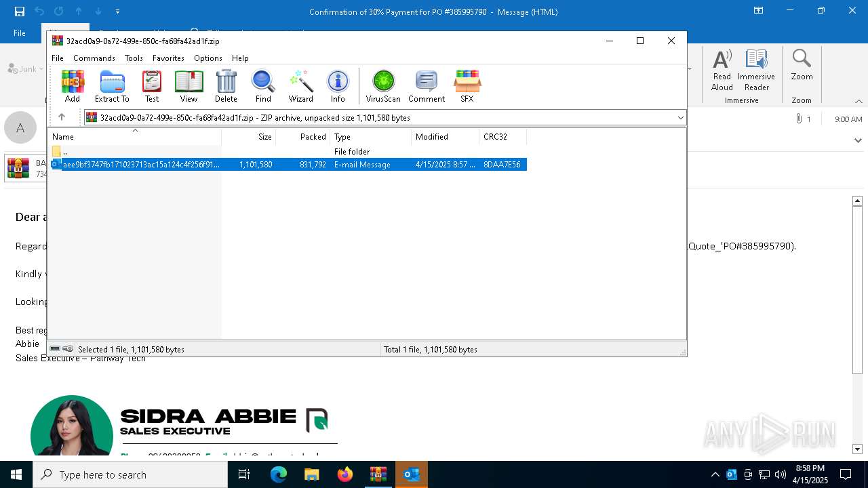Click the sender avatar circle with letter A
Screen dimensions: 868x488
20,127
